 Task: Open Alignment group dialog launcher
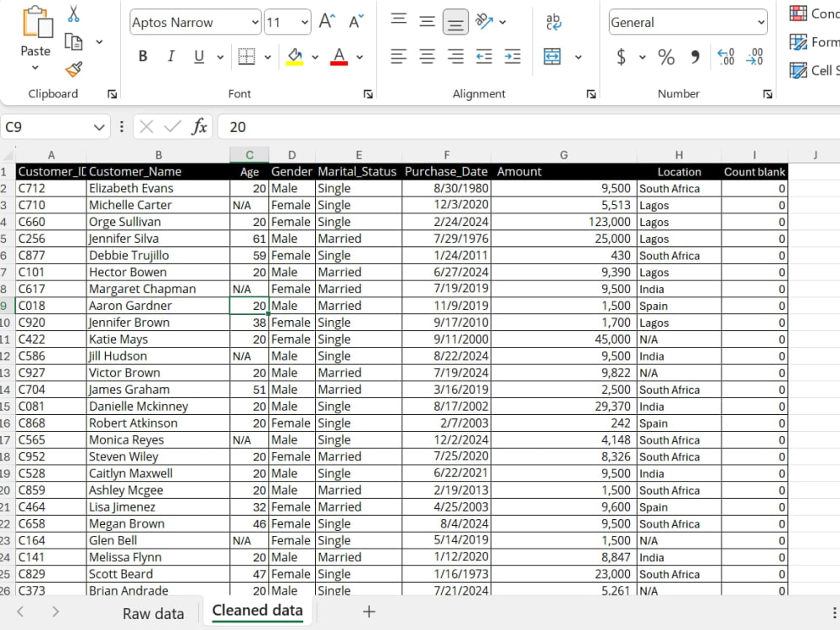click(x=591, y=94)
